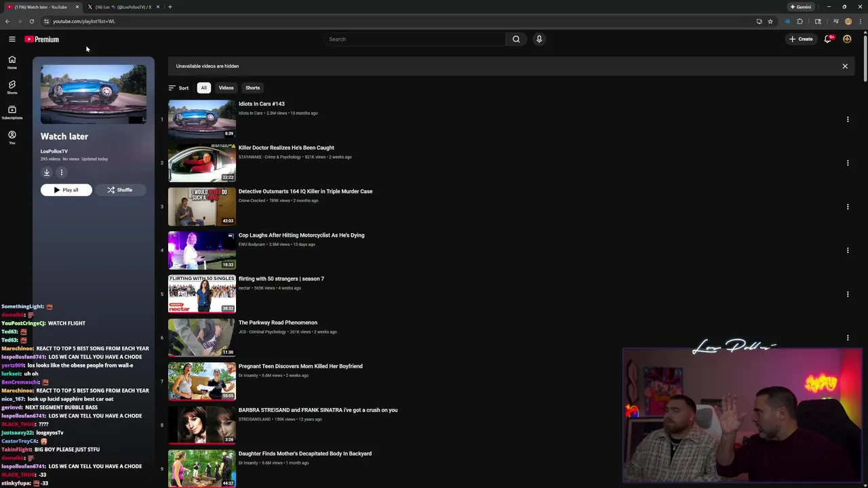Click browser back arrow
Screen dimensions: 868x488
coord(7,21)
